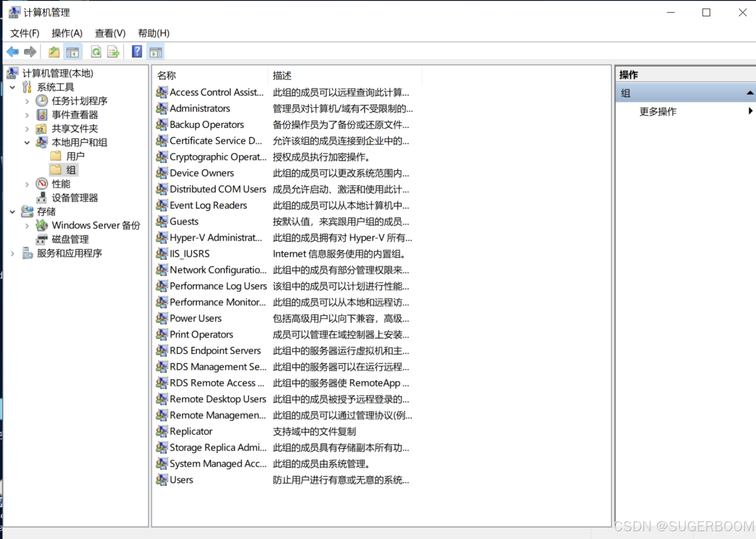Toggle the show/hide console tree icon
The width and height of the screenshot is (756, 539).
point(73,52)
